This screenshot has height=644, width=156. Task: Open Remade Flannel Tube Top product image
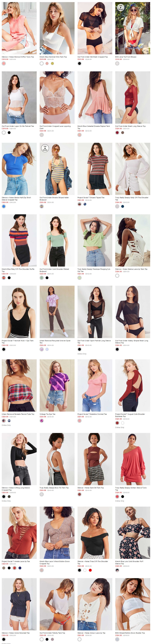pos(19,385)
